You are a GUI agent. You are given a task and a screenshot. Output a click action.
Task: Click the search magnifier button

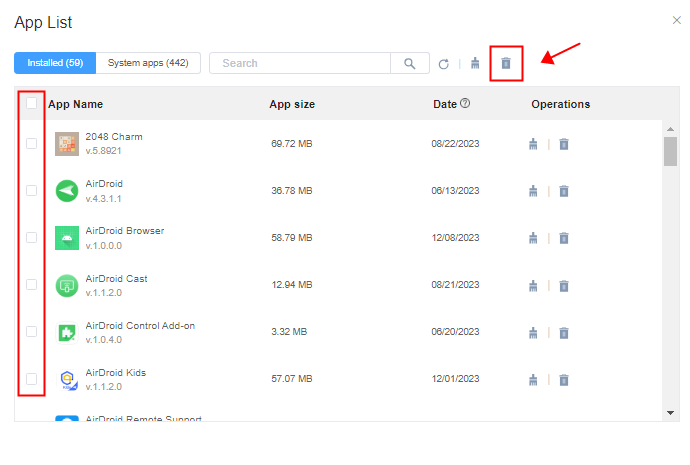tap(410, 63)
